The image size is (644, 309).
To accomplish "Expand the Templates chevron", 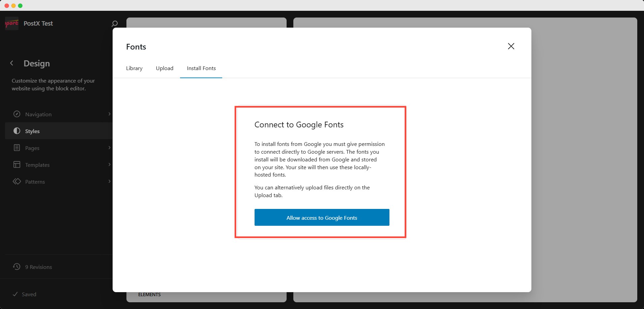I will pos(109,164).
